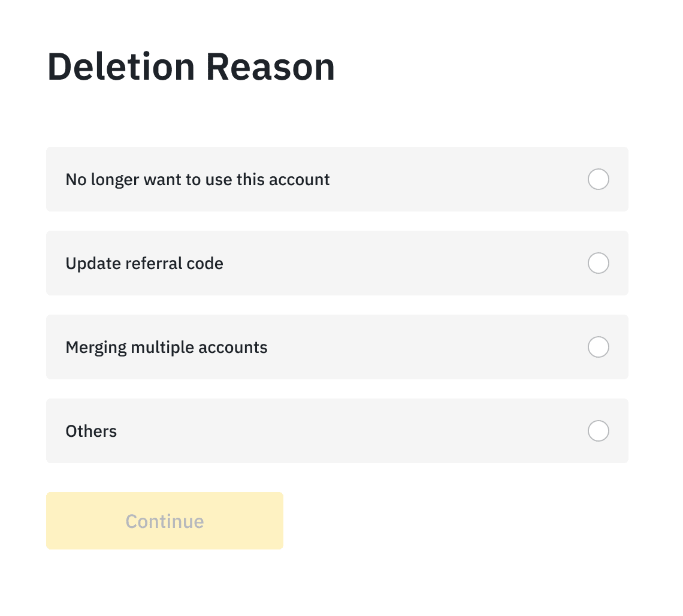The image size is (683, 616).
Task: Click the 'Update referral code' label text
Action: coord(144,263)
